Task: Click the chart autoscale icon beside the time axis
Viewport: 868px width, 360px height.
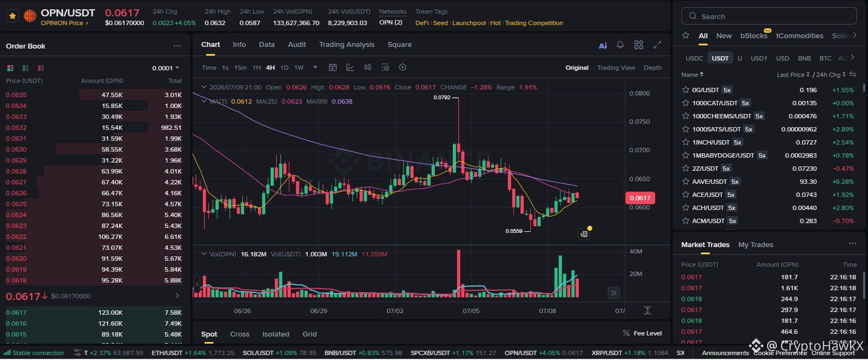Action: [648, 310]
